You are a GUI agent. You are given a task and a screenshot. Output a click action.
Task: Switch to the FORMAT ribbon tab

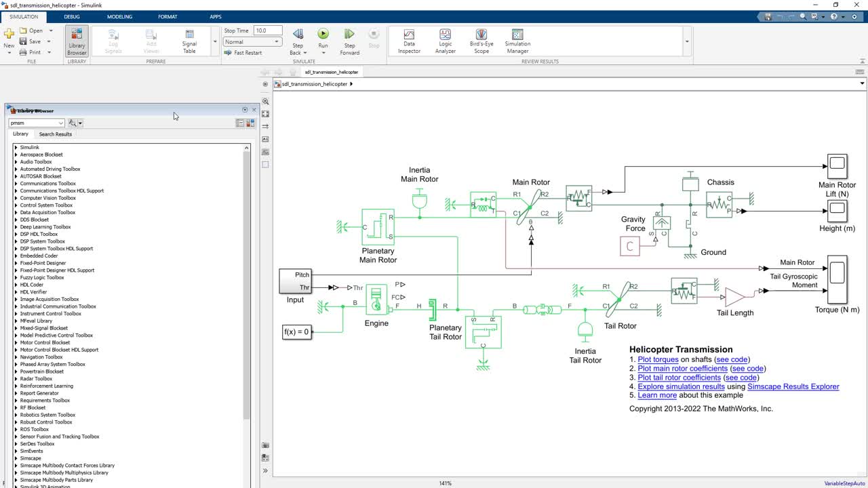[x=167, y=16]
